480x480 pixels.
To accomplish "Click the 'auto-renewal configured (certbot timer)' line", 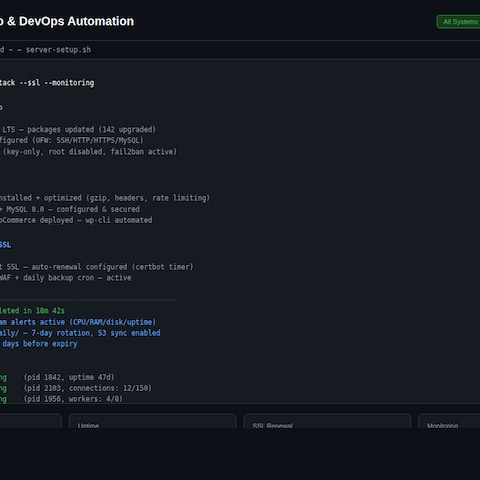I will click(x=96, y=267).
